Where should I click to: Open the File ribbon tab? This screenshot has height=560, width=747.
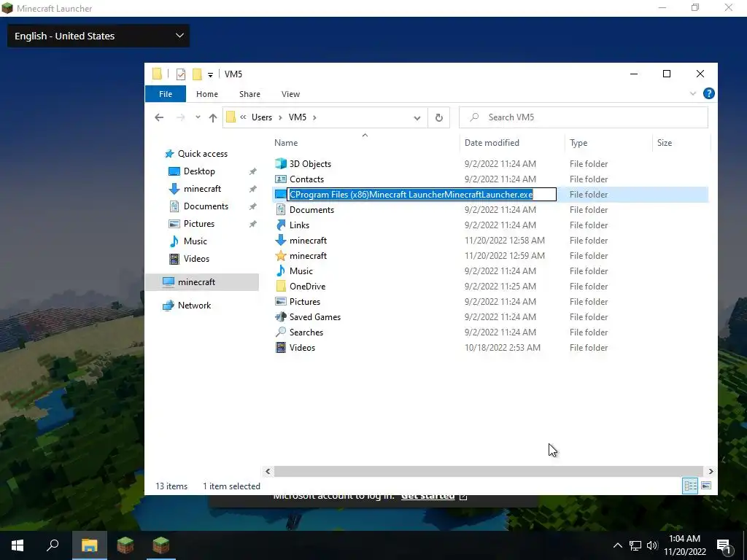[166, 94]
